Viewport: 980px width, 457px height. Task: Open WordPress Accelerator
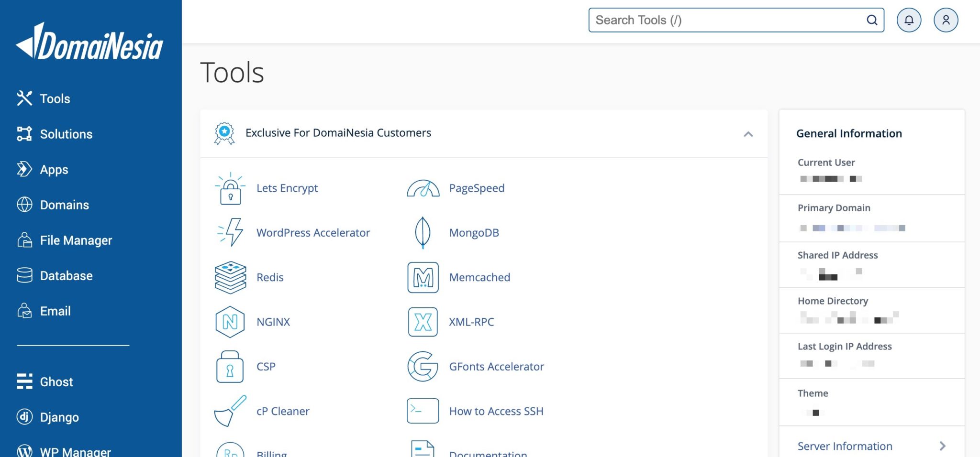coord(313,233)
